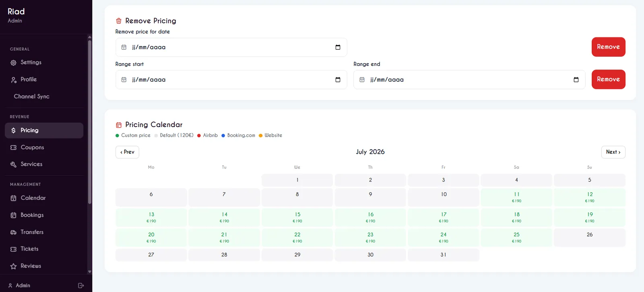Open date picker for Remove price for date
The width and height of the screenshot is (644, 292).
point(338,47)
